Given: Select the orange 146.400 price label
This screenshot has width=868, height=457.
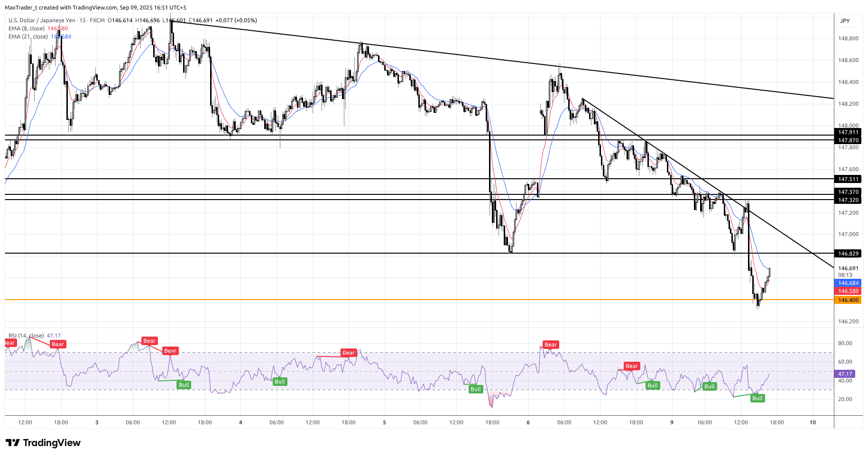Looking at the screenshot, I should click(x=848, y=300).
